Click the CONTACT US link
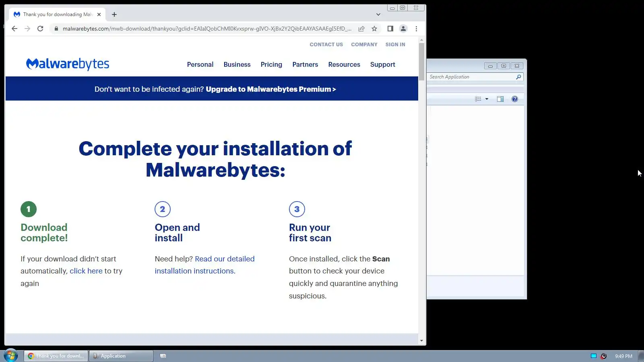This screenshot has height=362, width=644. [326, 45]
